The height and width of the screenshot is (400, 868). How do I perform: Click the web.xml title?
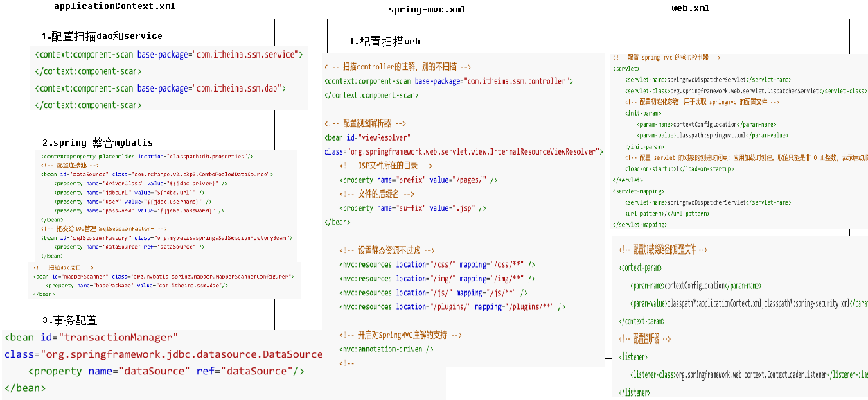pyautogui.click(x=690, y=8)
